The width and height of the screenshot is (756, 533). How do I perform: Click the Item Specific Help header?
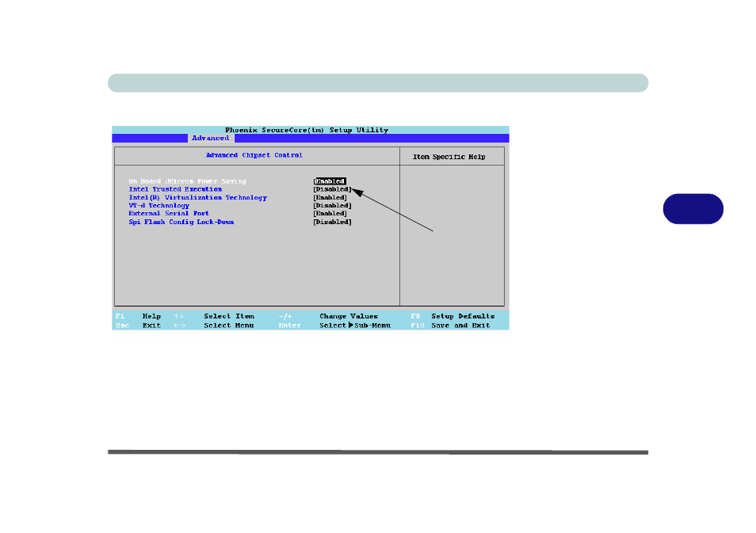[449, 157]
